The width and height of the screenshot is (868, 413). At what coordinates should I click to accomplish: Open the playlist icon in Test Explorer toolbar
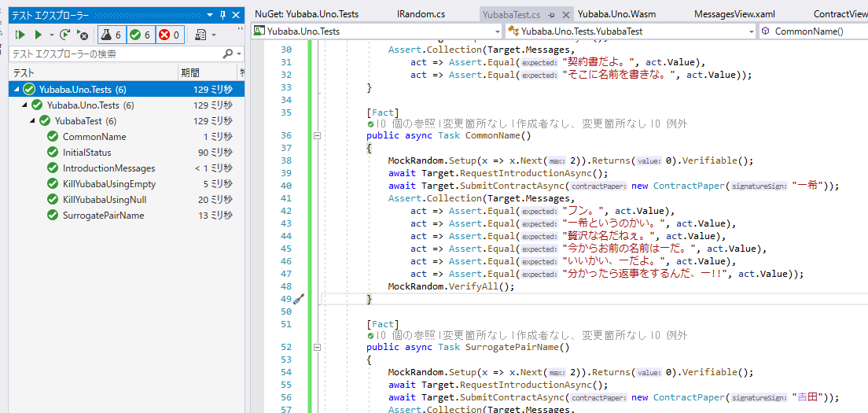[200, 35]
